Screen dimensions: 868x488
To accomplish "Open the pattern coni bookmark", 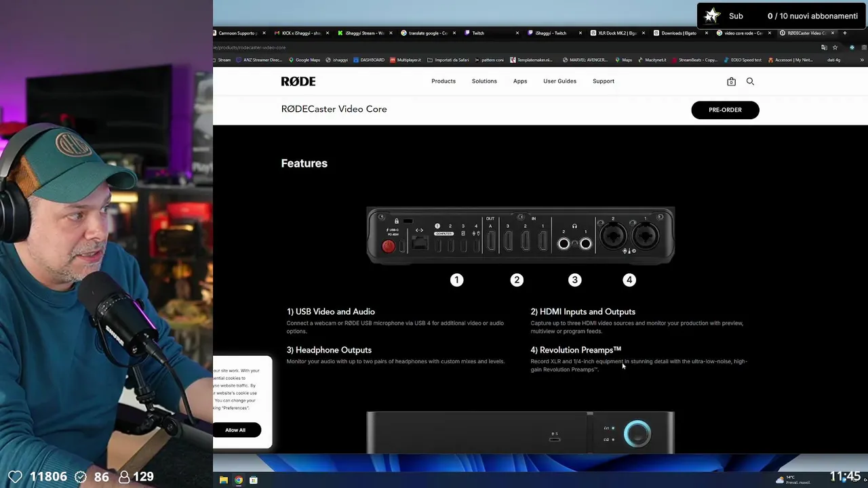I will click(489, 60).
